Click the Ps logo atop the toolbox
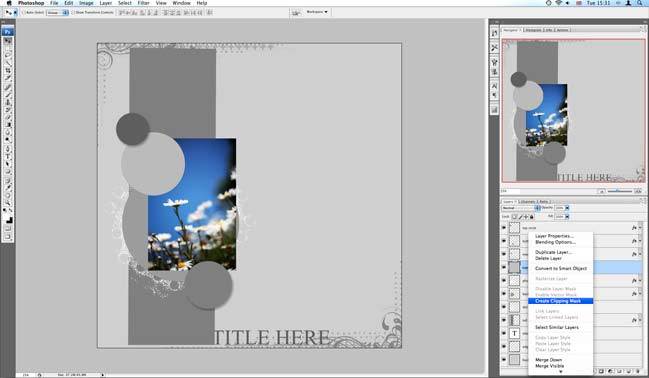649x378 pixels. point(8,31)
